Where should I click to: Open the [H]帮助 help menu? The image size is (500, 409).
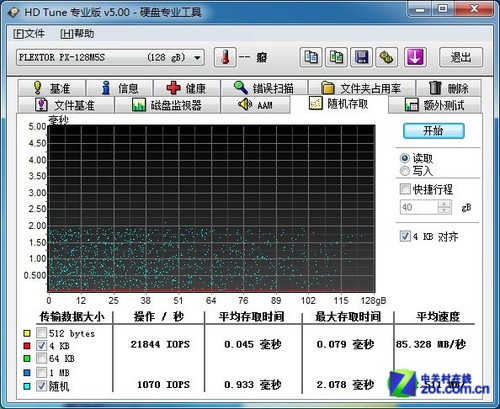[x=77, y=33]
